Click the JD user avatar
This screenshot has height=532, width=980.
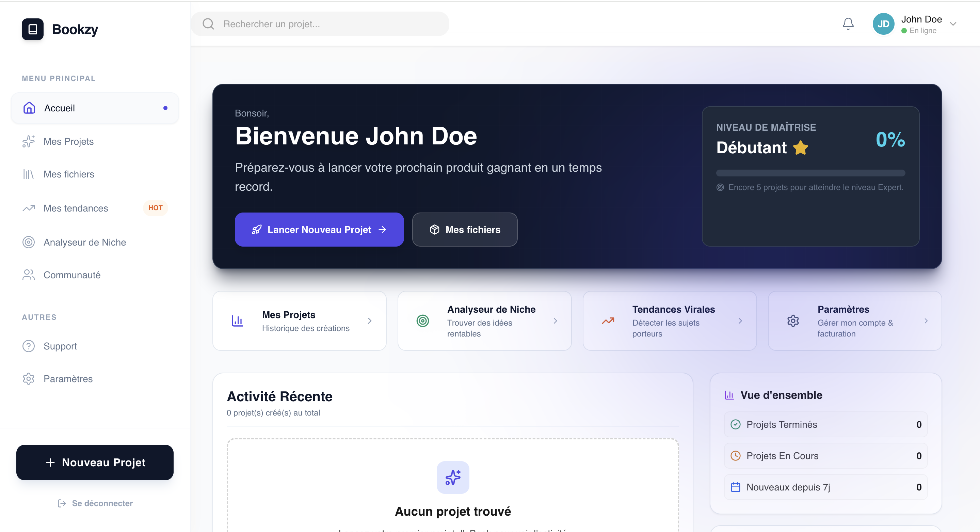point(883,24)
